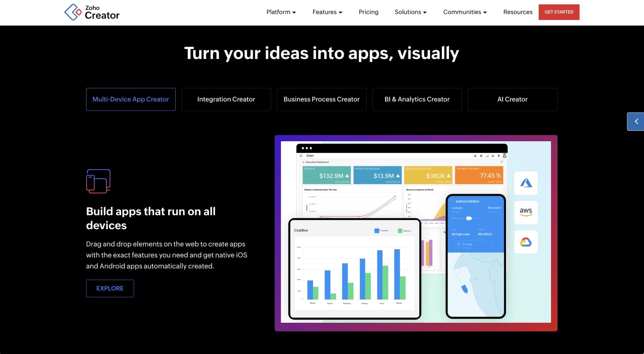Click the Multi-Device App Creator icon

(98, 181)
